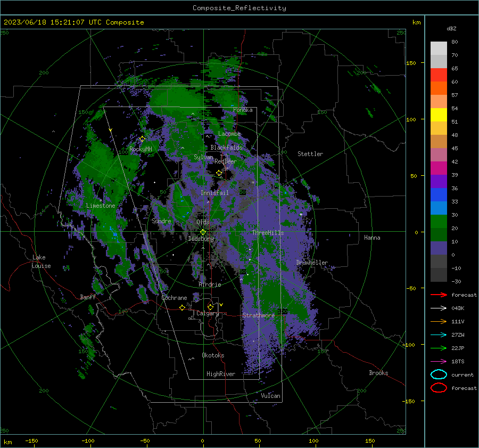Screen dimensions: 479x448
Task: Click the Didsbury town label
Action: (x=201, y=239)
